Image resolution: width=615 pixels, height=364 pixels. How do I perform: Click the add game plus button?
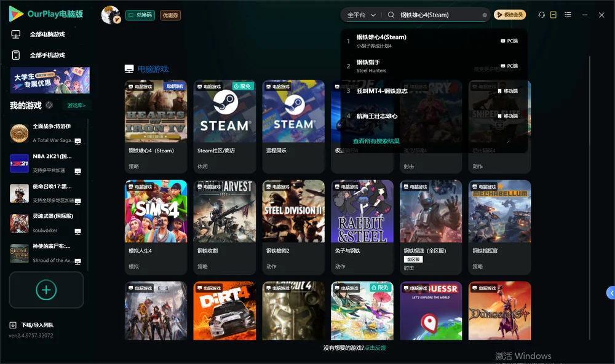pyautogui.click(x=46, y=290)
